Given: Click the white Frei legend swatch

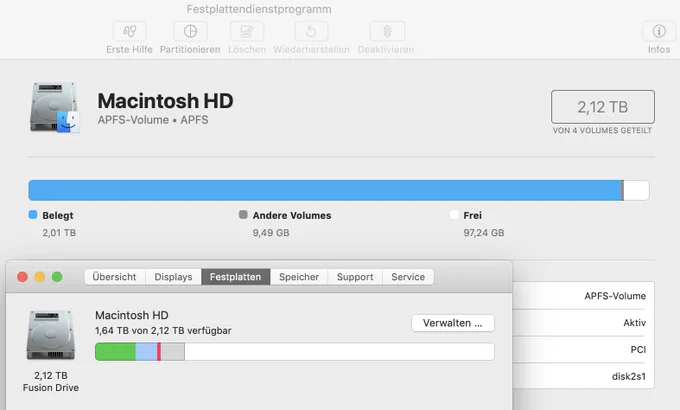Looking at the screenshot, I should (x=454, y=215).
